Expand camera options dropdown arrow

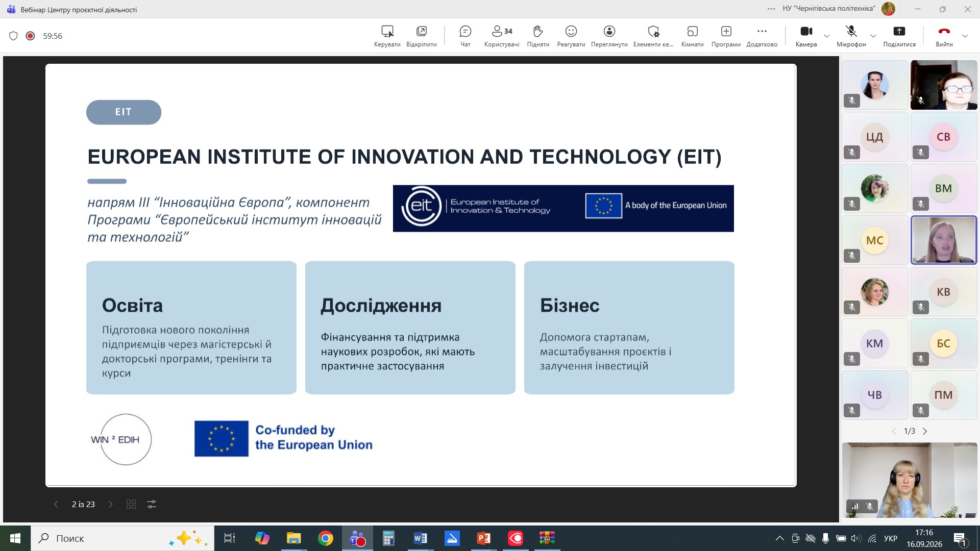pyautogui.click(x=827, y=36)
